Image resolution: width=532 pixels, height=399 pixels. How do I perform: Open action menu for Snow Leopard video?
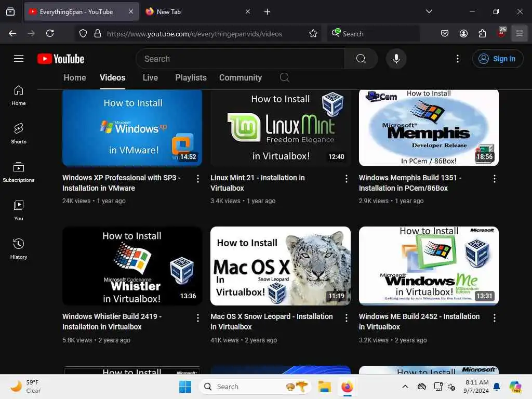coord(346,318)
